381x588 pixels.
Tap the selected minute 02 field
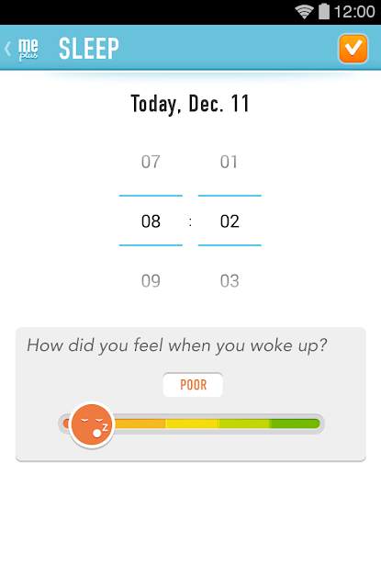pos(230,220)
